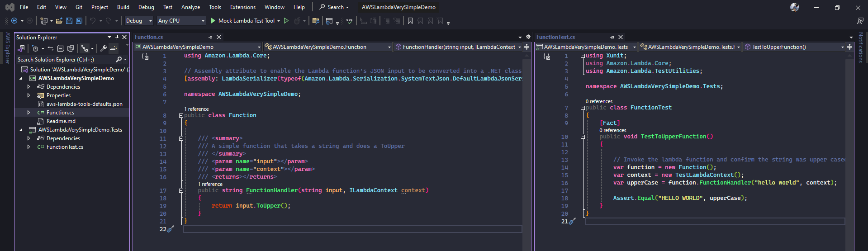The height and width of the screenshot is (251, 868).
Task: Open the account avatar at top right
Action: [x=795, y=7]
